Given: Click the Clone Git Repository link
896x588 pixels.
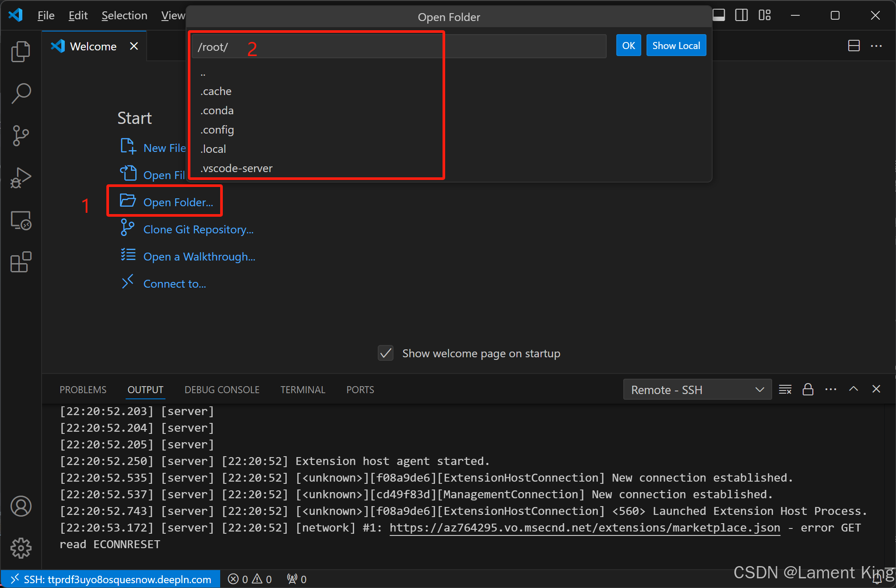Looking at the screenshot, I should click(198, 229).
